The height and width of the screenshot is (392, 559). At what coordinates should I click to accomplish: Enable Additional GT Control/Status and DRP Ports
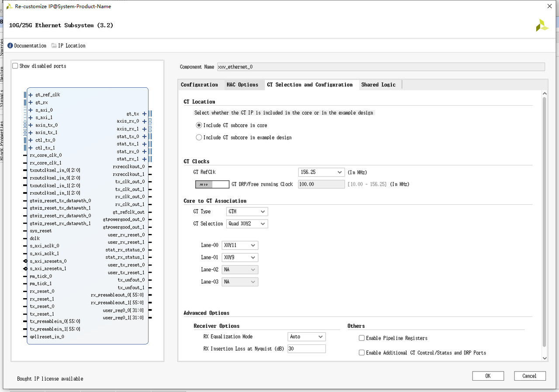[362, 353]
